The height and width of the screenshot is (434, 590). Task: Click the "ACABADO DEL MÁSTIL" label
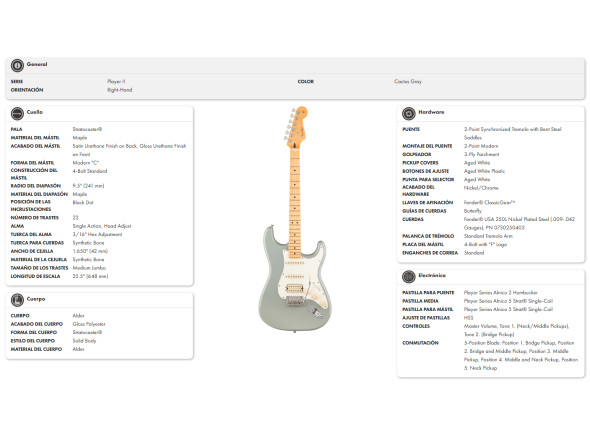coord(35,146)
